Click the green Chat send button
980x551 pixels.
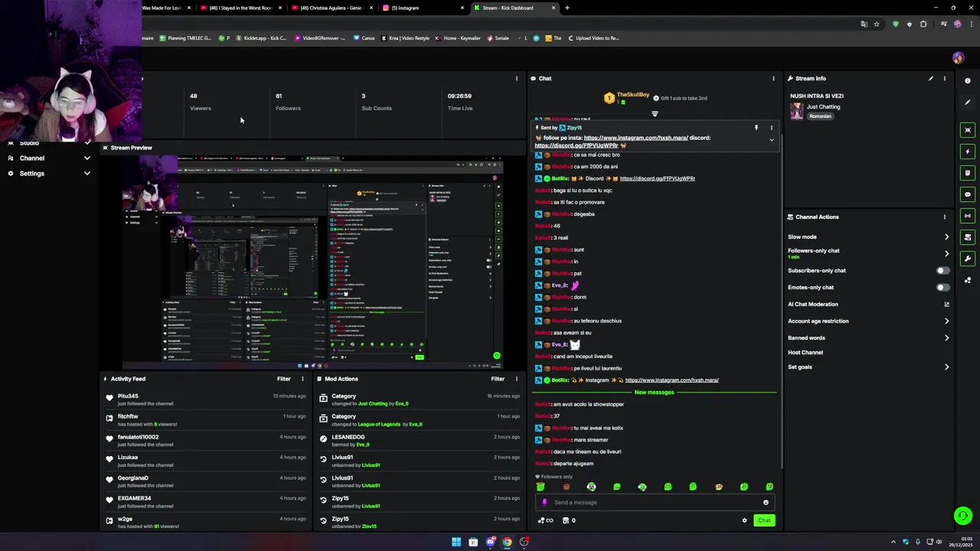point(764,520)
